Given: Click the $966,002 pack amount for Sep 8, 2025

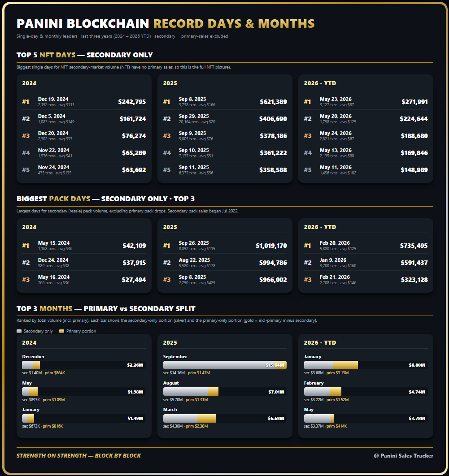Looking at the screenshot, I should (273, 280).
